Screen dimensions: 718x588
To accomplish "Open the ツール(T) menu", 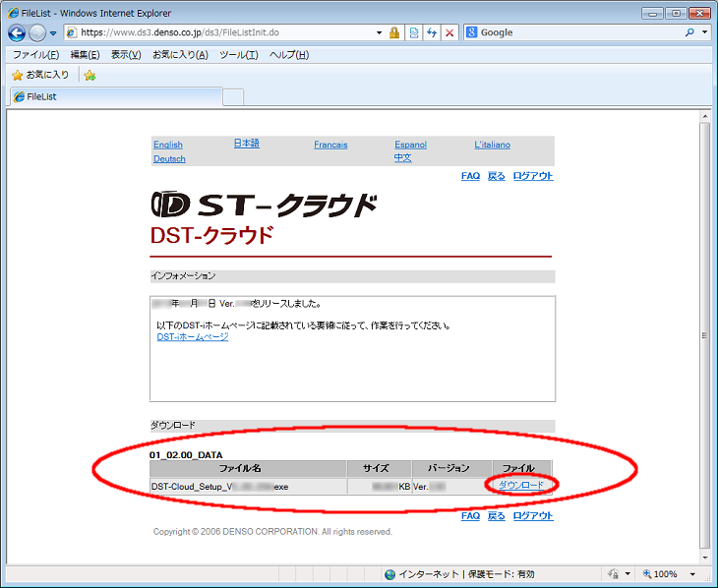I will point(239,55).
